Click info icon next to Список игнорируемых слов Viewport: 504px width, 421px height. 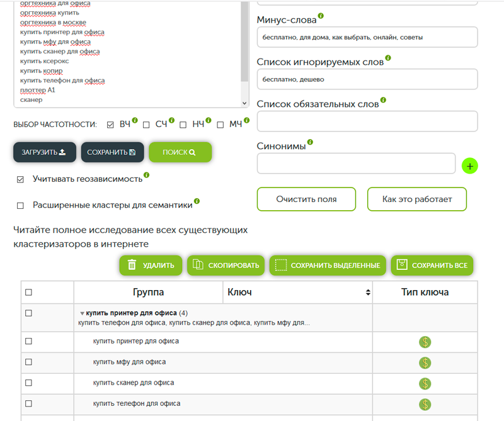[x=388, y=58]
